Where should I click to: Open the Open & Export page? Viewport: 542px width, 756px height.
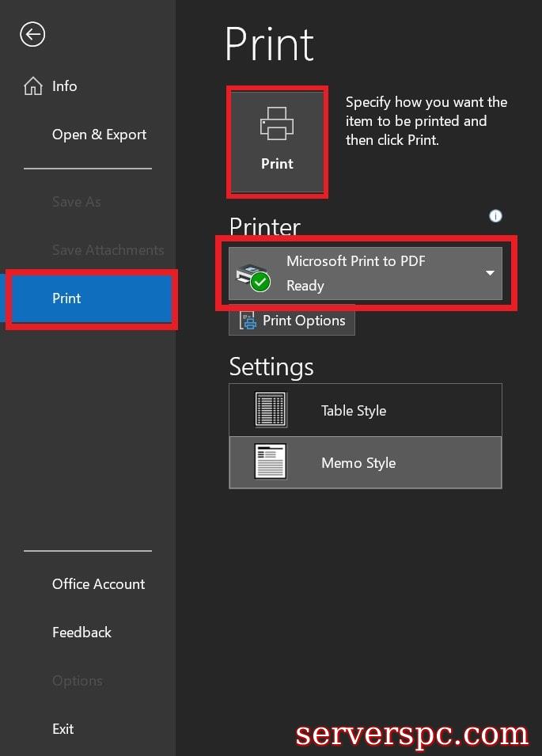pyautogui.click(x=99, y=135)
